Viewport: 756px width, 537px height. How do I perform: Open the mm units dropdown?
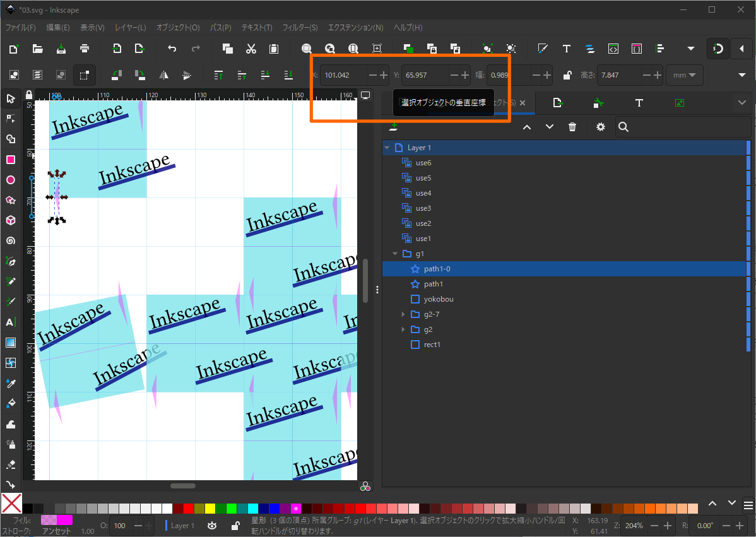coord(684,75)
